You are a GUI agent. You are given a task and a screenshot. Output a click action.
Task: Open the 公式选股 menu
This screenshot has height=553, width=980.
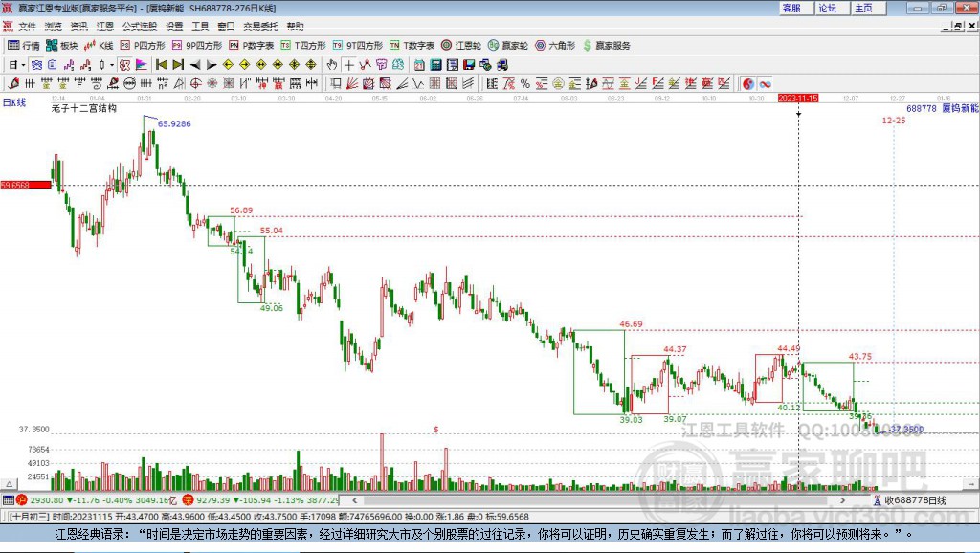tap(140, 26)
